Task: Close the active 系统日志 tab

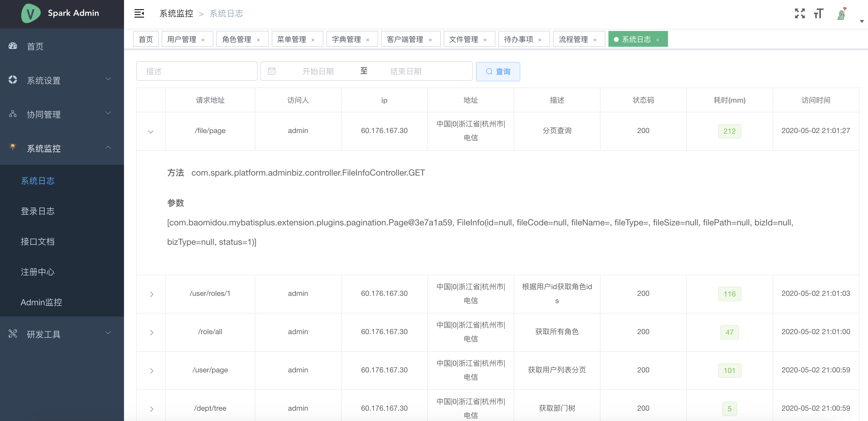Action: coord(658,40)
